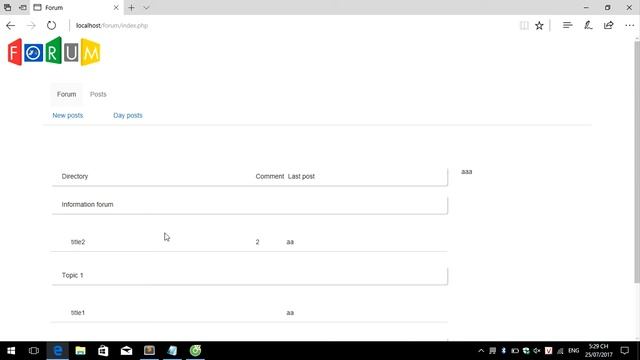
Task: Click last poster aa in title2 row
Action: pyautogui.click(x=290, y=242)
